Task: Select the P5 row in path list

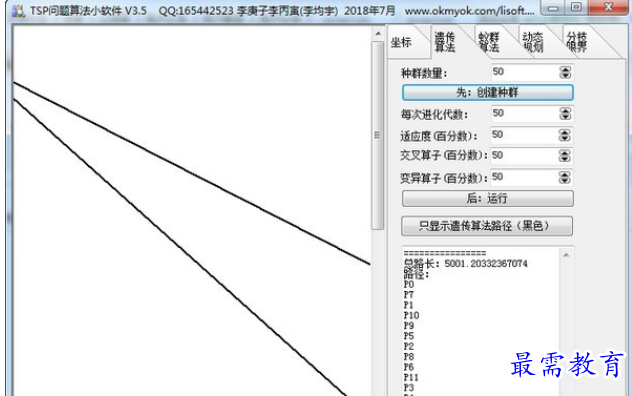Action: [x=409, y=336]
